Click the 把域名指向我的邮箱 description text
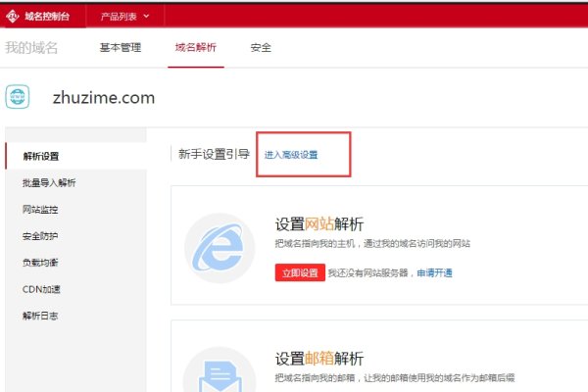Viewport: 588px width, 392px height. point(395,377)
